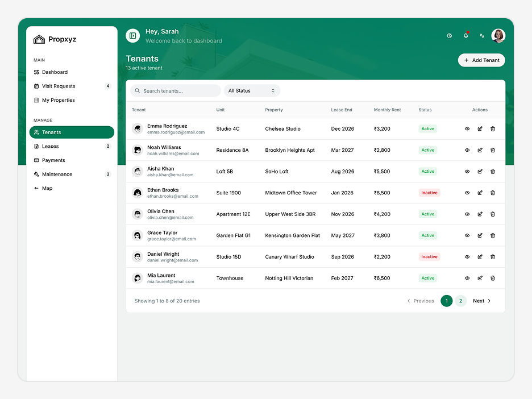Open Map sidebar item
The image size is (532, 399).
tap(72, 188)
